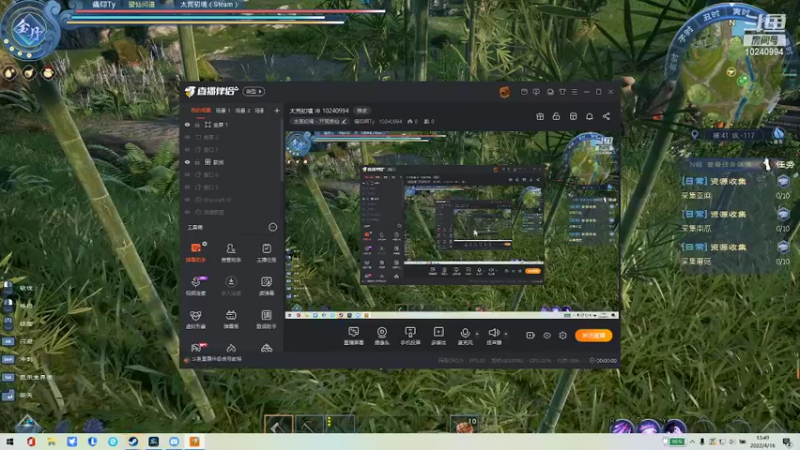Image resolution: width=800 pixels, height=450 pixels.
Task: Toggle visibility of the 窗口 6 source
Action: click(x=187, y=174)
